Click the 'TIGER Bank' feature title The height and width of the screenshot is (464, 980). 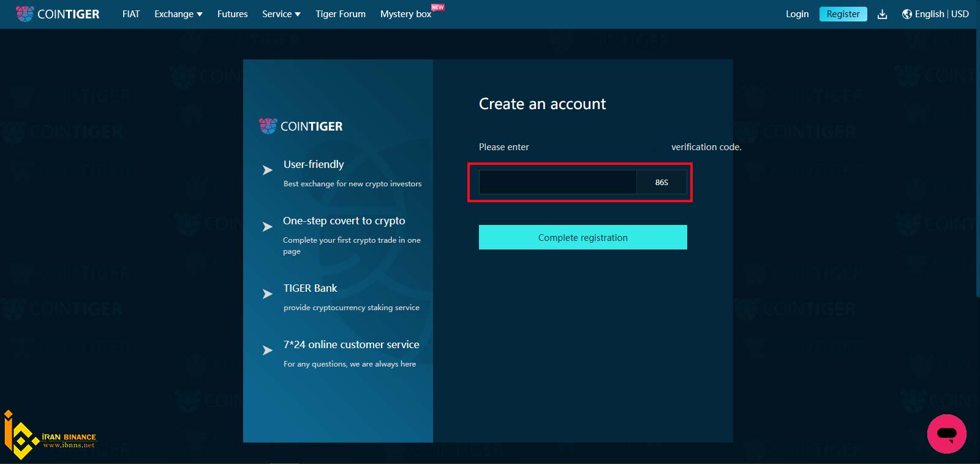[x=310, y=288]
